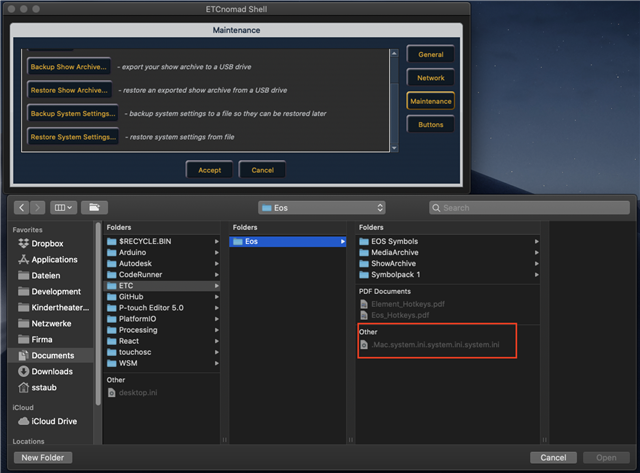Open the ShowArchive folder
This screenshot has height=473, width=640.
pyautogui.click(x=448, y=263)
